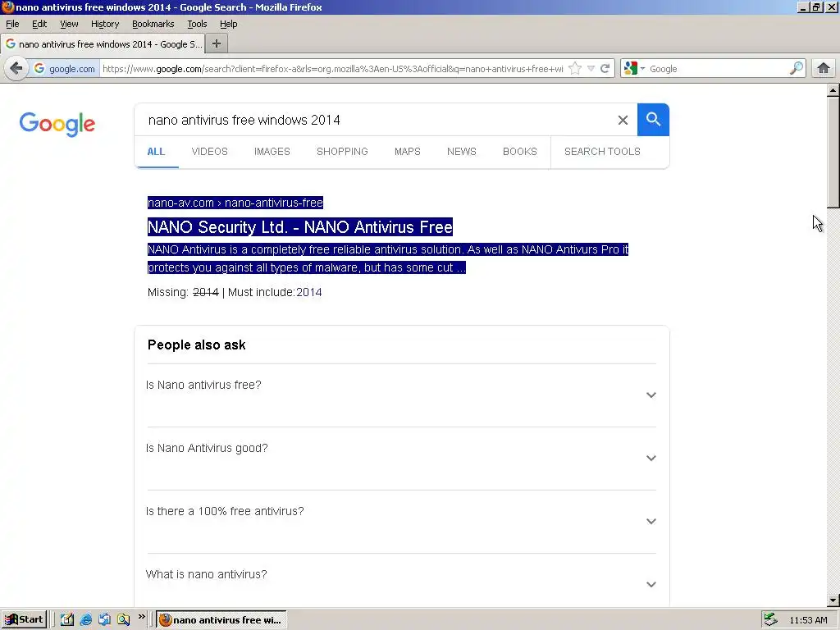Viewport: 840px width, 630px height.
Task: Click the page scrollbar down arrow
Action: pyautogui.click(x=833, y=600)
